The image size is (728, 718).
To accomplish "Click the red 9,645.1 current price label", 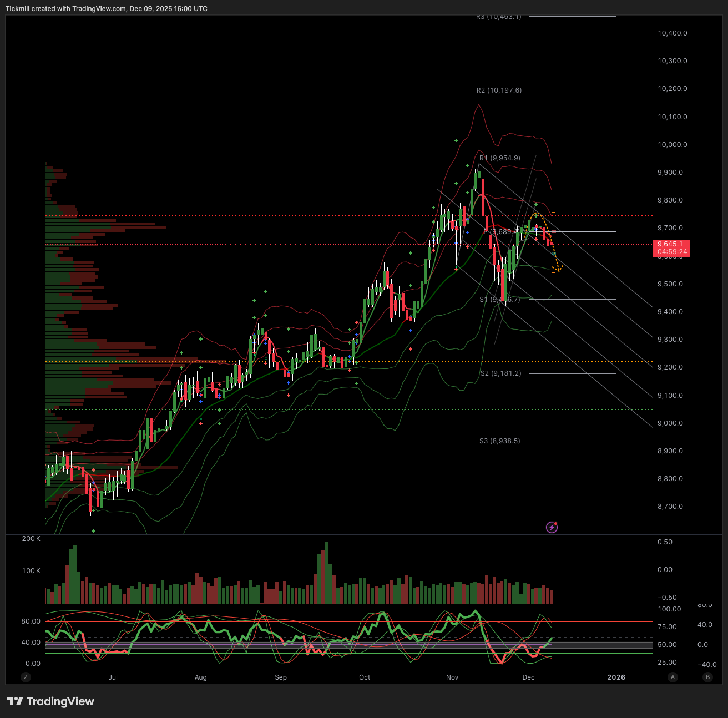I will 672,247.
